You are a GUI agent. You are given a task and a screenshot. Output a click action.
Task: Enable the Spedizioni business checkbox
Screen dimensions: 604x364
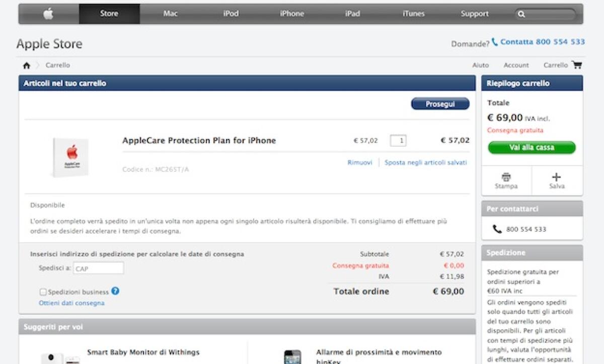click(43, 292)
